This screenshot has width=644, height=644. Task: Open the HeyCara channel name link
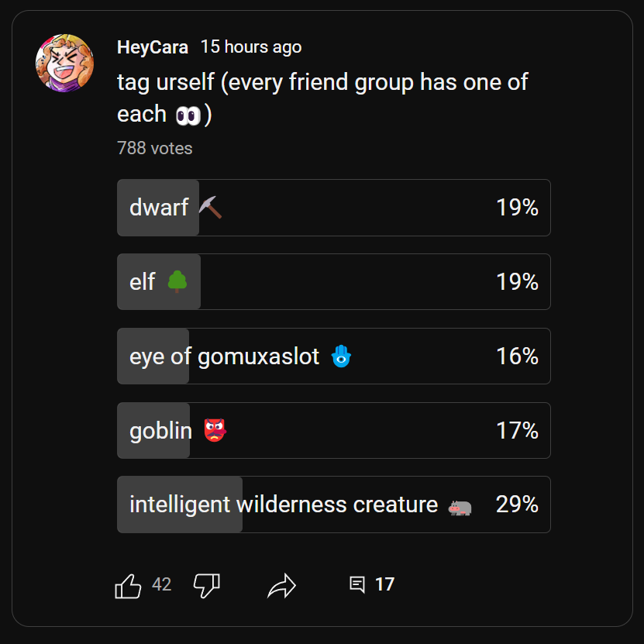153,47
